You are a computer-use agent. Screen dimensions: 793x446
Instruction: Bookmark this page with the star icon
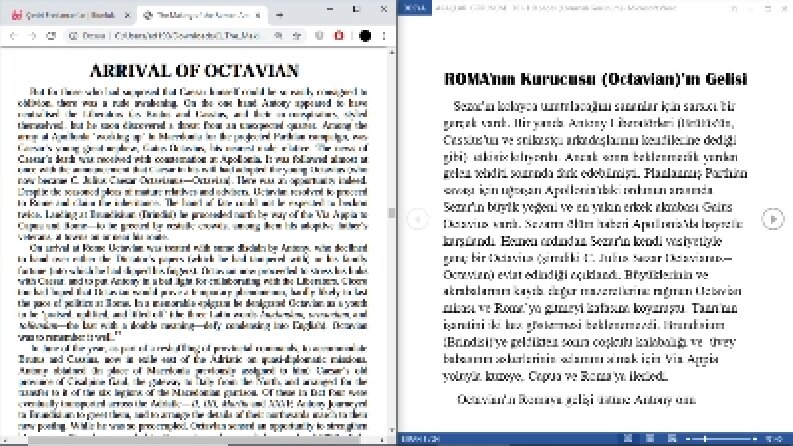click(297, 35)
